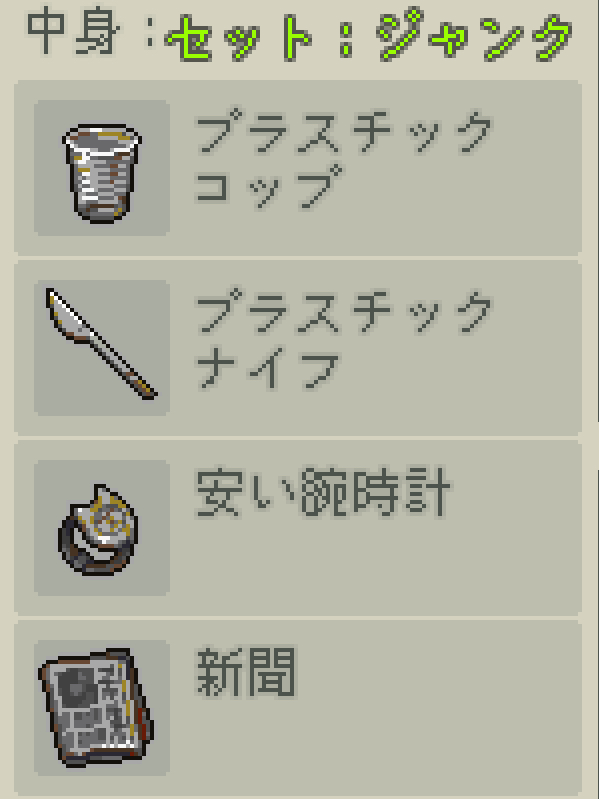
Task: Click the 中身 contents heading
Action: (x=73, y=32)
